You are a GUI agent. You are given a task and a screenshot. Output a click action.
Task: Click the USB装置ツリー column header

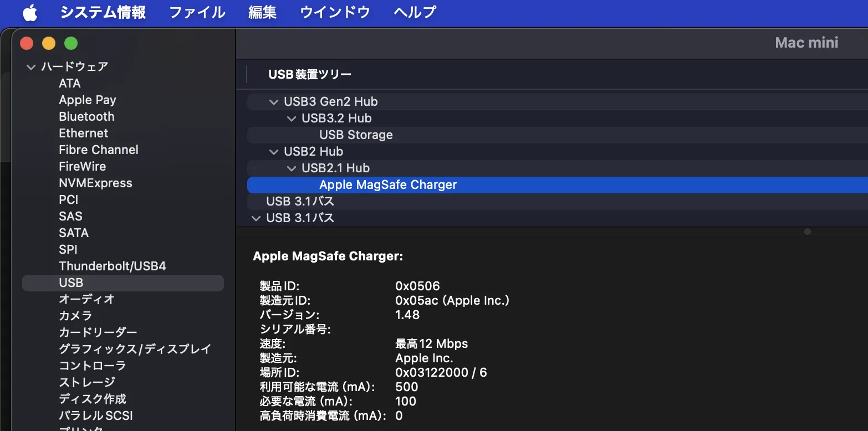tap(310, 74)
